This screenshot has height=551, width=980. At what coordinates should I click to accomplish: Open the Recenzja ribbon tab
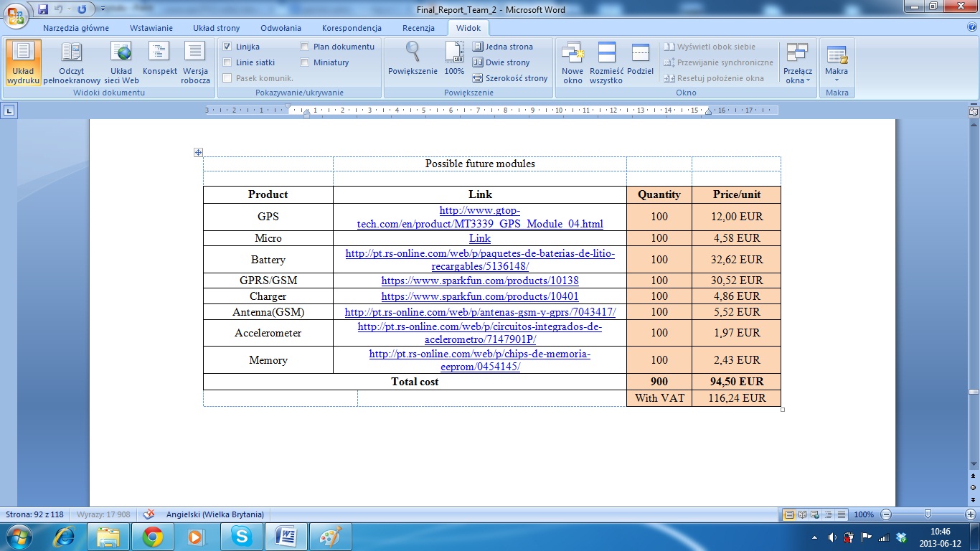[x=418, y=28]
